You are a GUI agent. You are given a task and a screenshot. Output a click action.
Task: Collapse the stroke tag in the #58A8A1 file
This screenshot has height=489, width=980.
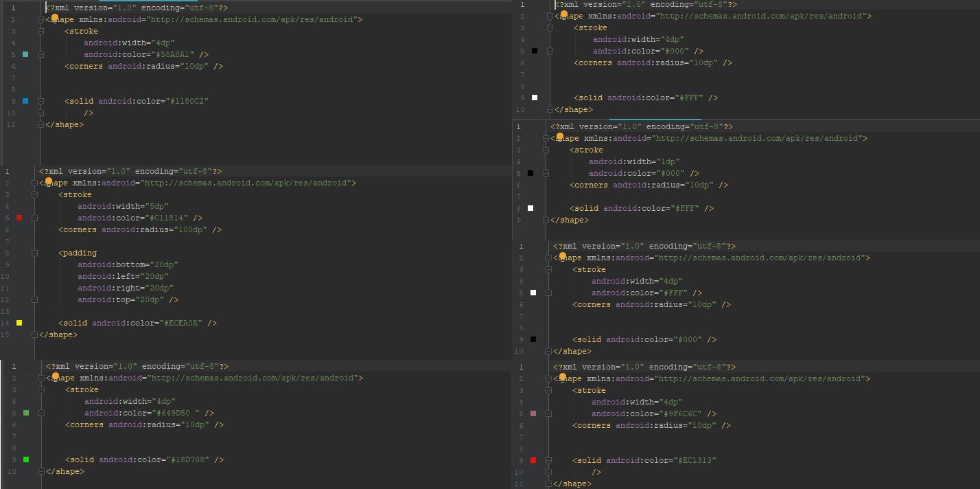click(x=41, y=31)
